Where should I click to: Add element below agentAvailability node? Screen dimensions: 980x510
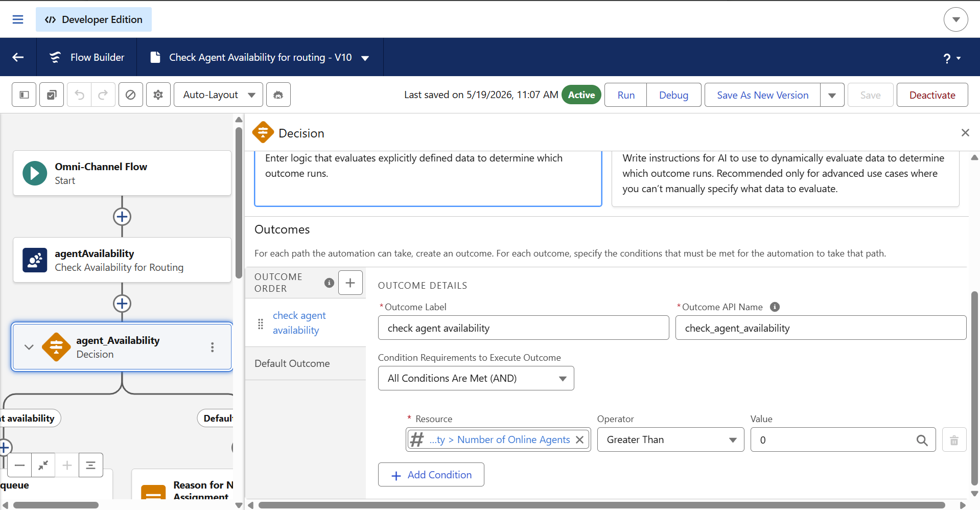[122, 304]
